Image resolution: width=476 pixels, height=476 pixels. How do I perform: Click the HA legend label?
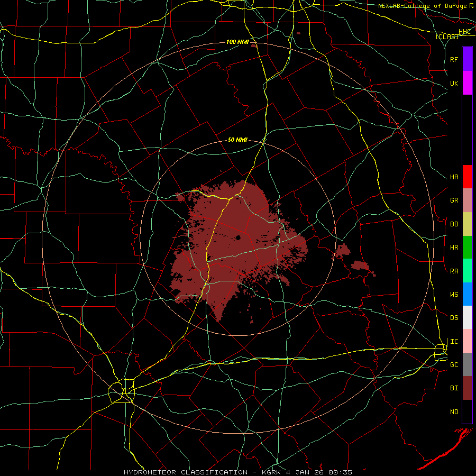[454, 177]
